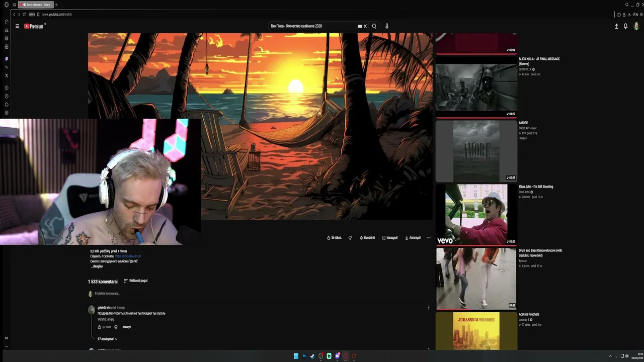Open SLICK KILLA - UR FINAL MESSAGE thumbnail

pyautogui.click(x=476, y=87)
